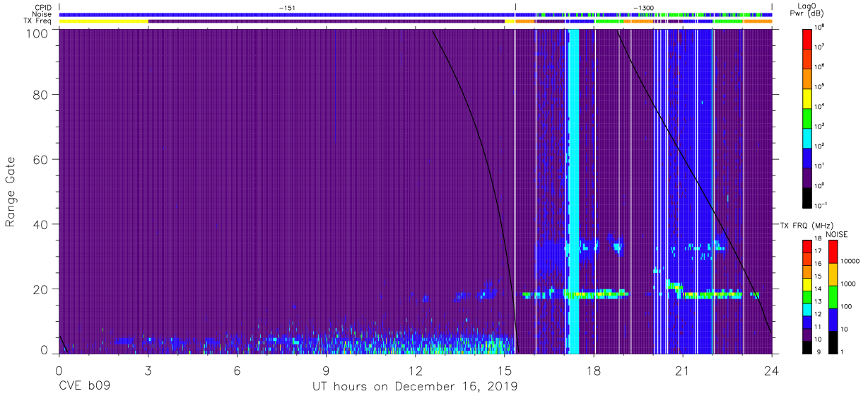
Task: Click the range gate tick label 60
Action: 42,159
